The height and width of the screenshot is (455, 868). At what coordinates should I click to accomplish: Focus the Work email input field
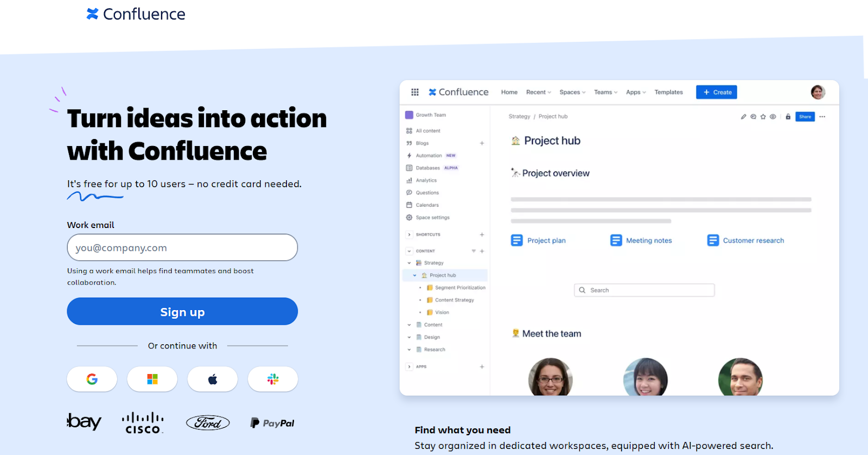[x=182, y=248]
